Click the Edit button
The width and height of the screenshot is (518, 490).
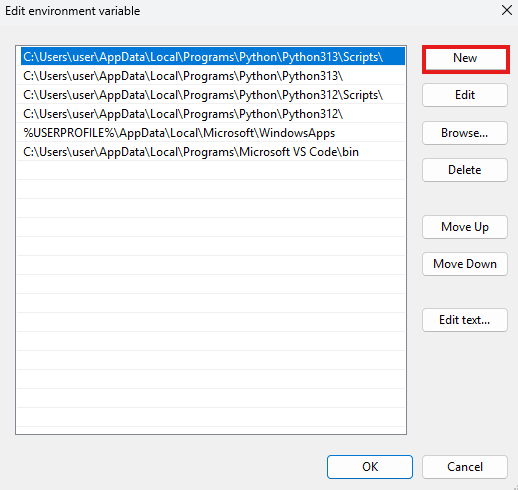(x=465, y=95)
